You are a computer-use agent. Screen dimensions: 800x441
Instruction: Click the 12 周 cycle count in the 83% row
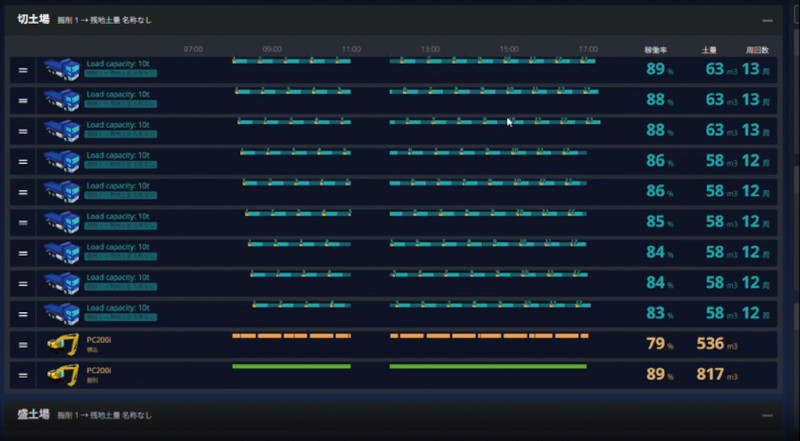(x=756, y=313)
